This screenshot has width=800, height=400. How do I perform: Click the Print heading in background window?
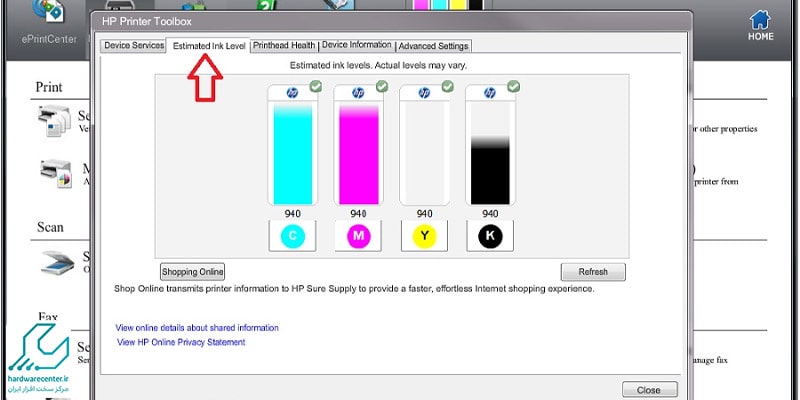[x=49, y=87]
